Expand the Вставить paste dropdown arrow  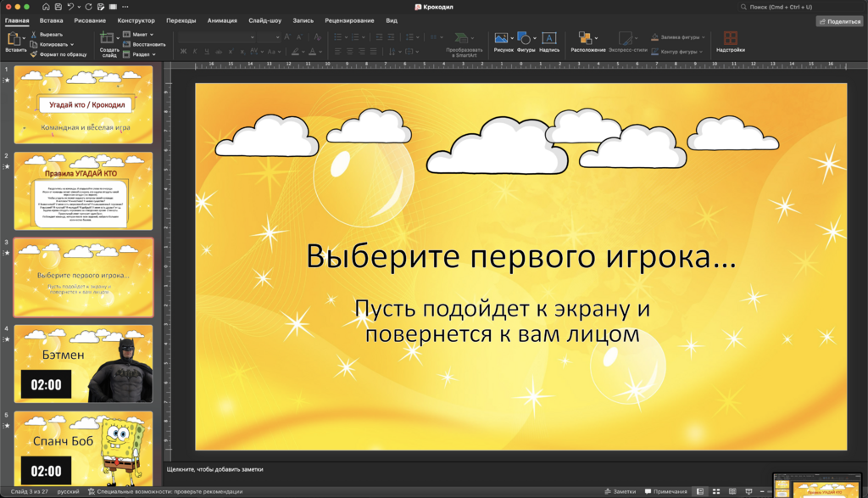click(x=24, y=38)
